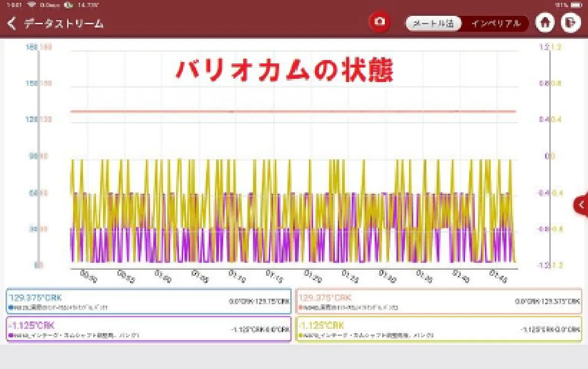Select the pink 129.375°CRK data card
Image resolution: width=588 pixels, height=369 pixels.
tap(438, 301)
